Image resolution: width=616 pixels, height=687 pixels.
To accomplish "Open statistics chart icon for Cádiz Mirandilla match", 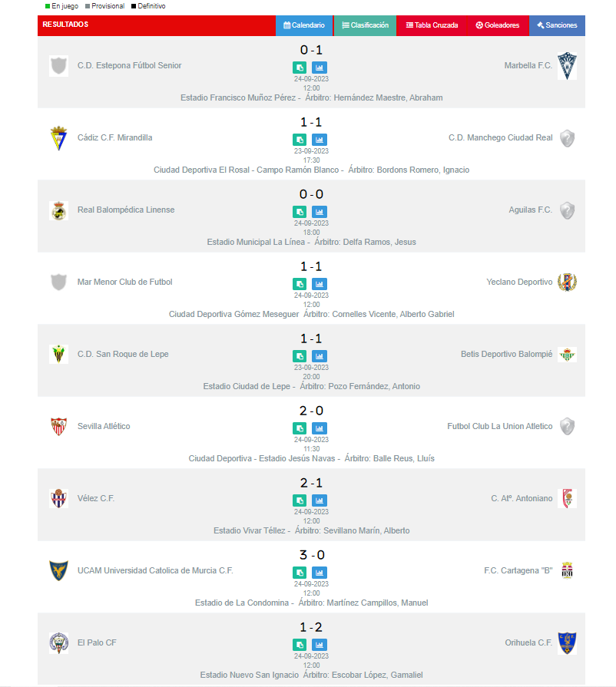I will click(x=320, y=140).
